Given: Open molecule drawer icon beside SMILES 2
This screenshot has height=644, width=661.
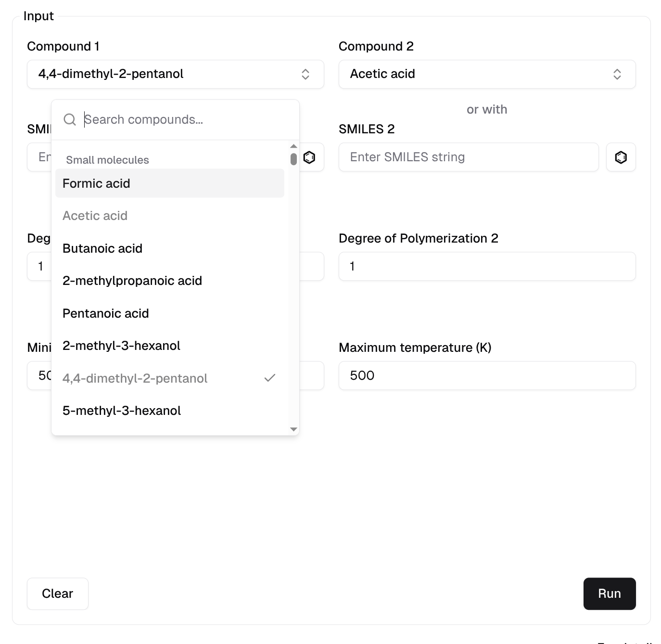Looking at the screenshot, I should coord(621,157).
